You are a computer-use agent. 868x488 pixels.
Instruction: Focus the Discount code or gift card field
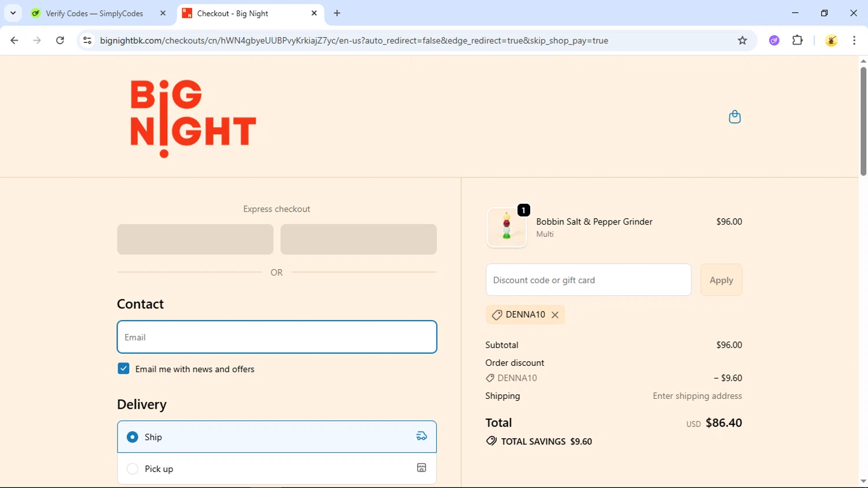pos(589,280)
